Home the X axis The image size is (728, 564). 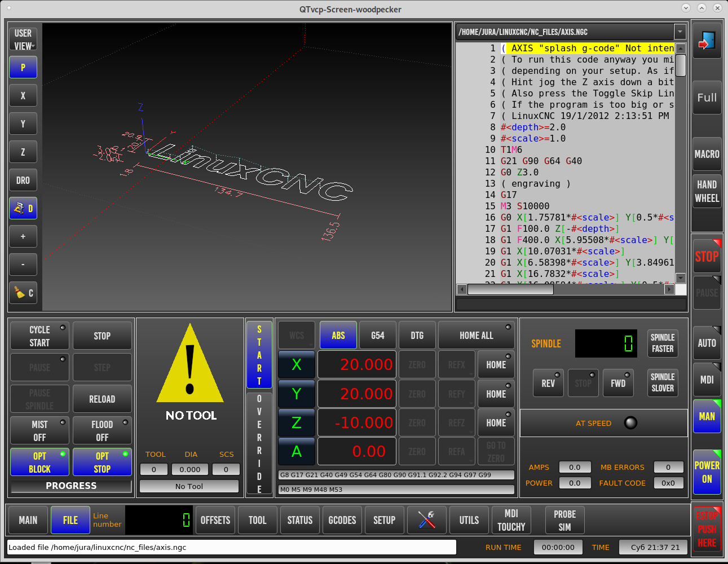pyautogui.click(x=496, y=365)
